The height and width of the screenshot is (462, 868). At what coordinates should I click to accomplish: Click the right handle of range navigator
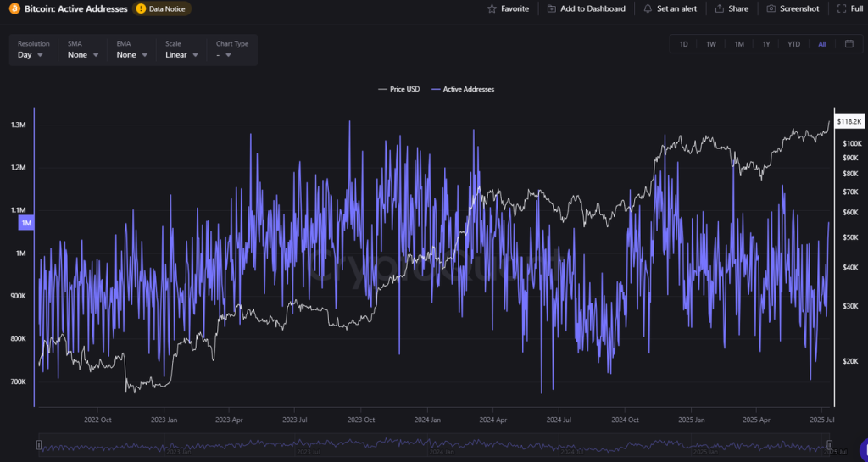pos(830,444)
